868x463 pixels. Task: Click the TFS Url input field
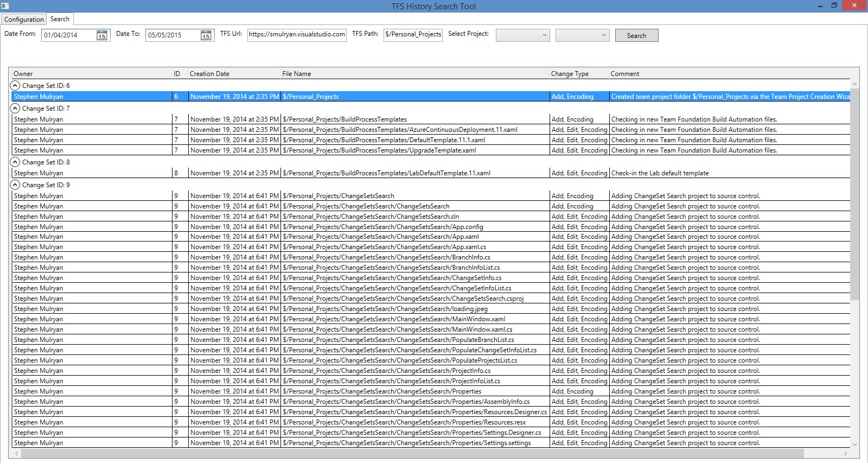tap(297, 35)
